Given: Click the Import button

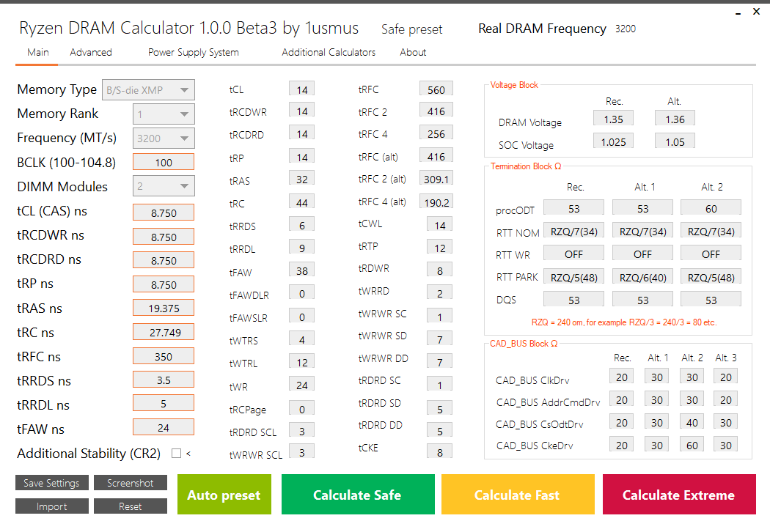Looking at the screenshot, I should click(x=51, y=506).
